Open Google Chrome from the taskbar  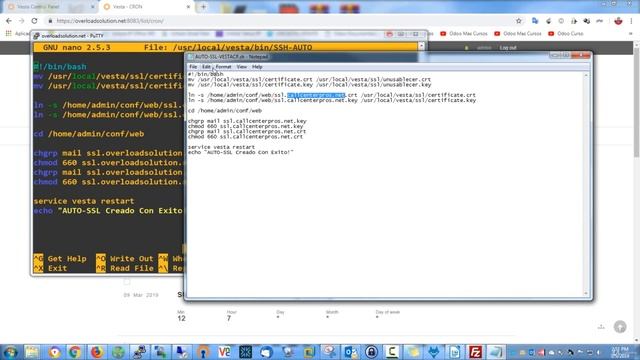75,352
